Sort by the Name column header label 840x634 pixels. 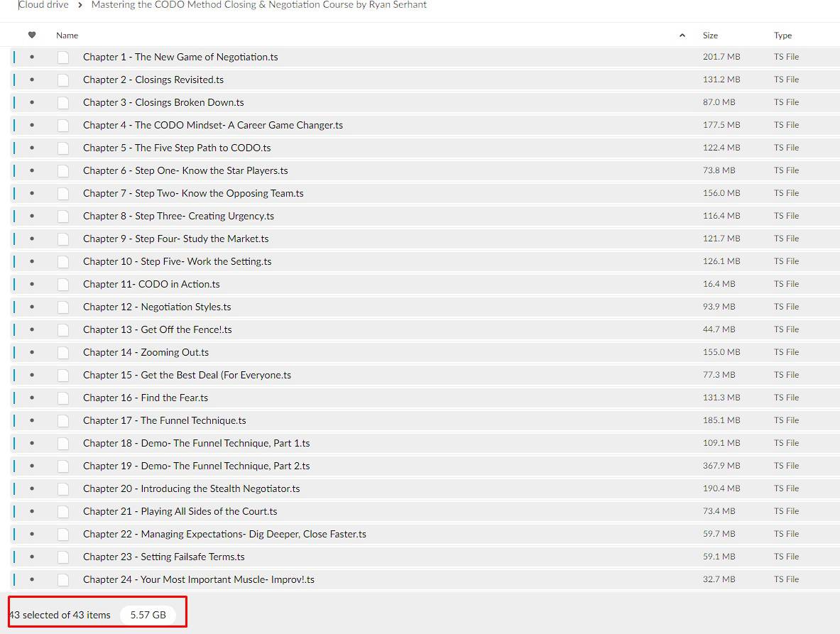(67, 35)
